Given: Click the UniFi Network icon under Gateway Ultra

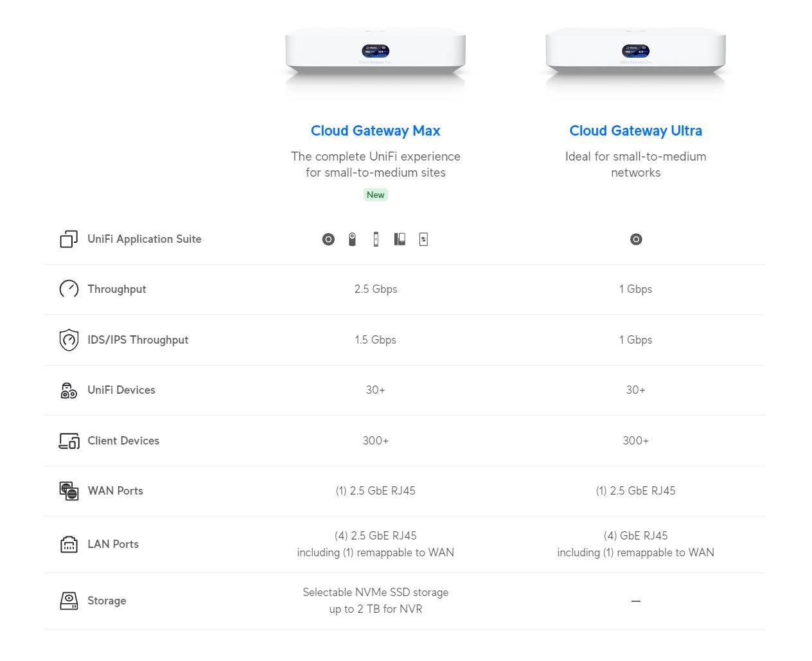Looking at the screenshot, I should pos(636,240).
